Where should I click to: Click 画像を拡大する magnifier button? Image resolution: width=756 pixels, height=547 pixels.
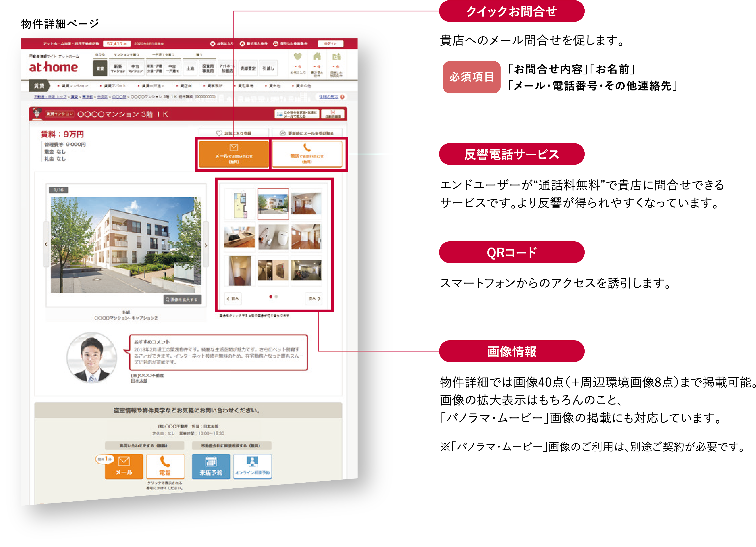pos(183,299)
